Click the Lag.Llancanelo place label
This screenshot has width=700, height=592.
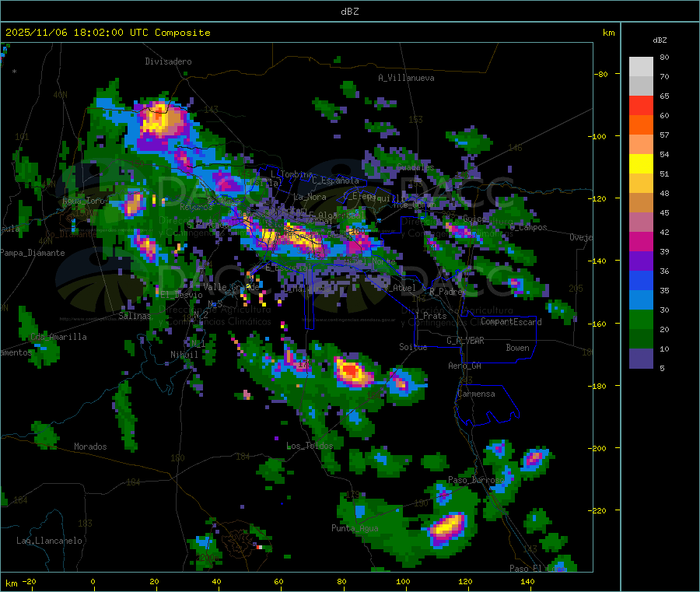click(x=49, y=541)
